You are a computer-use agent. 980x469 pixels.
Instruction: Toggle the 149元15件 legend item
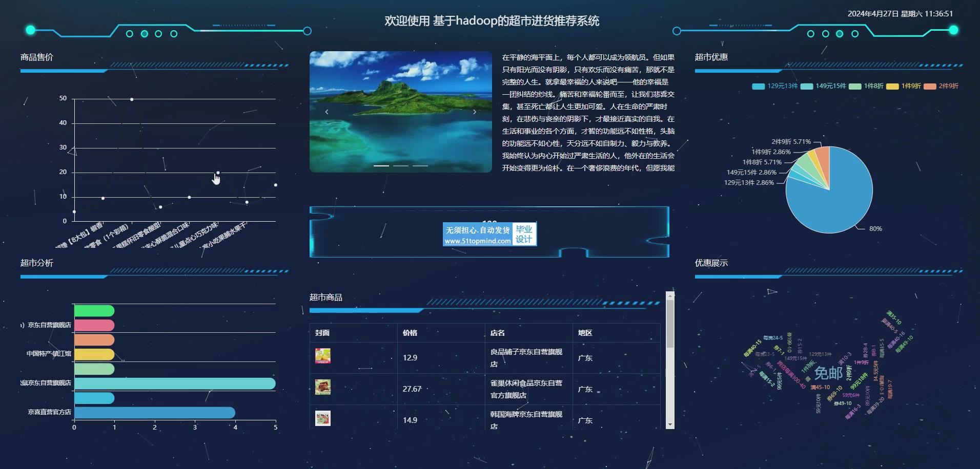[x=823, y=86]
